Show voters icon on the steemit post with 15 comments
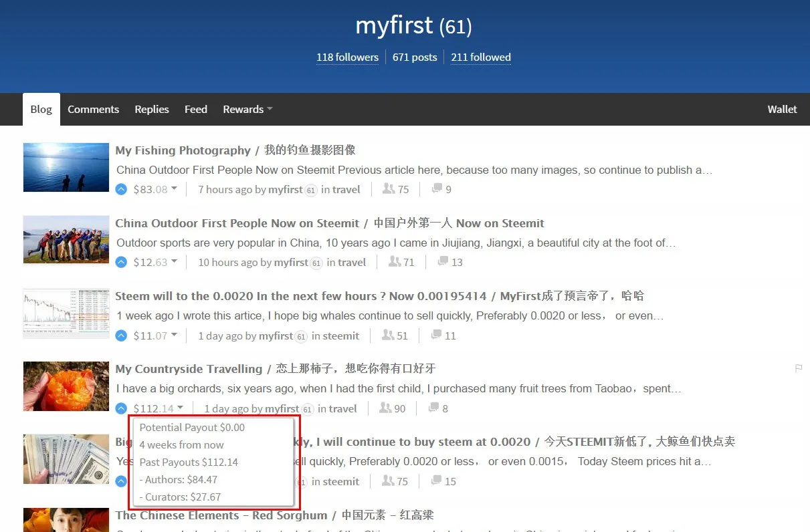 388,481
